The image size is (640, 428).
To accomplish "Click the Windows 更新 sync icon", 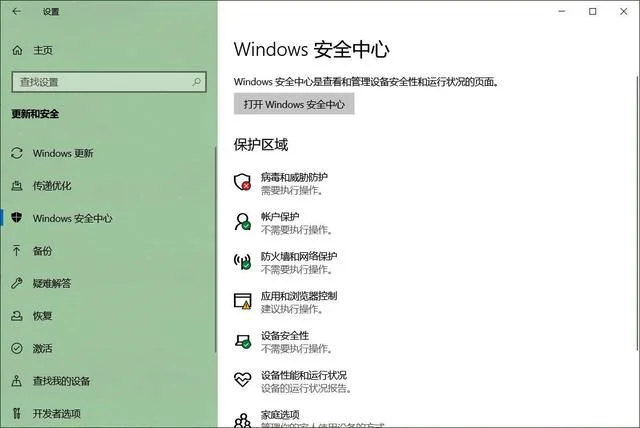I will coord(17,153).
